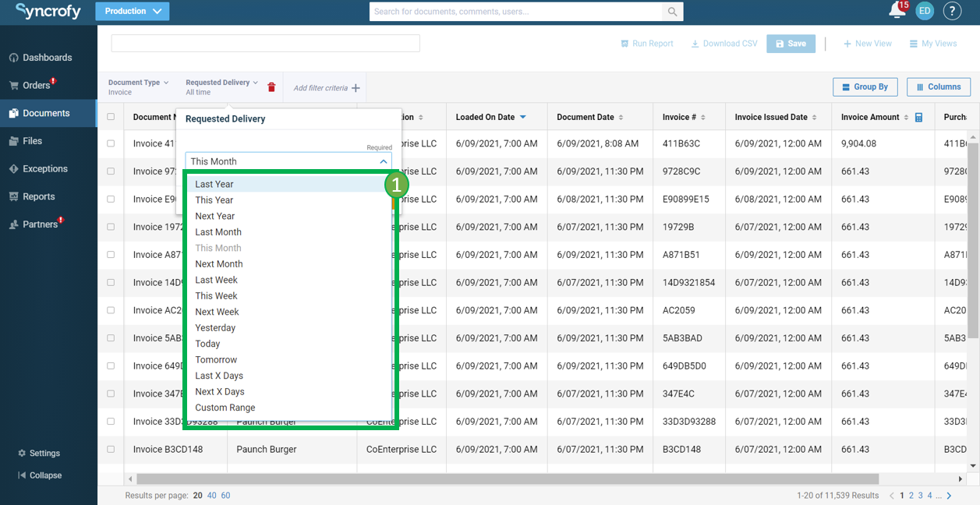This screenshot has width=980, height=505.
Task: Open the help question mark icon
Action: [x=952, y=11]
